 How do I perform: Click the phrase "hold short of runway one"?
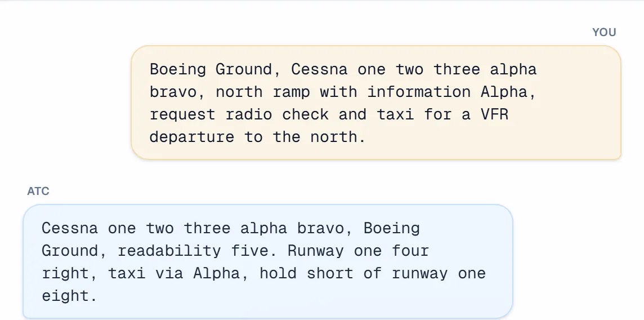click(373, 273)
